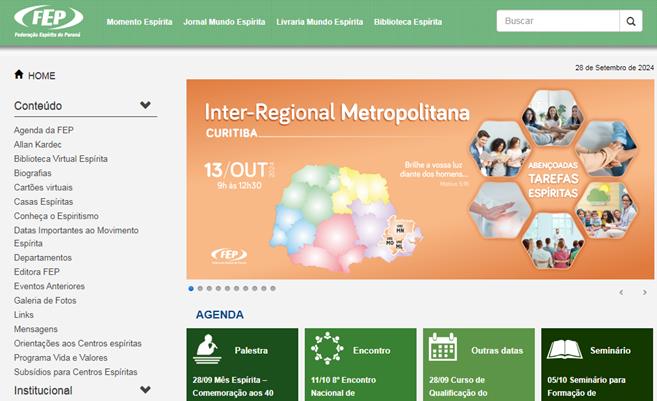Click the Outras datas calendar icon
The image size is (657, 401).
pyautogui.click(x=443, y=347)
